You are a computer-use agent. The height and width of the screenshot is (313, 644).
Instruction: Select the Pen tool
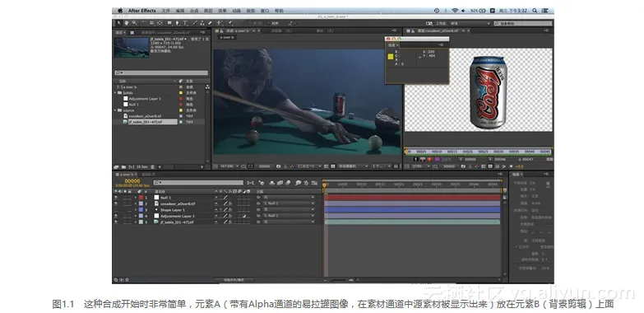(x=177, y=23)
